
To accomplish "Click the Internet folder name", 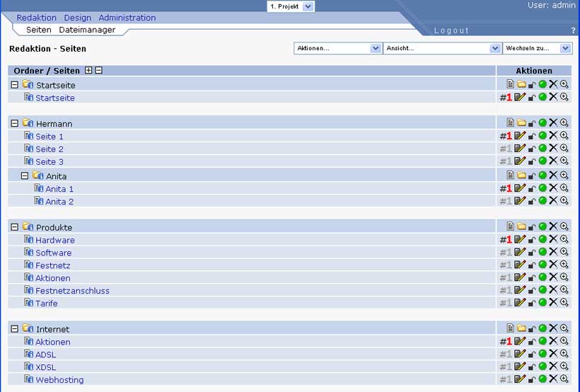I will (x=52, y=329).
